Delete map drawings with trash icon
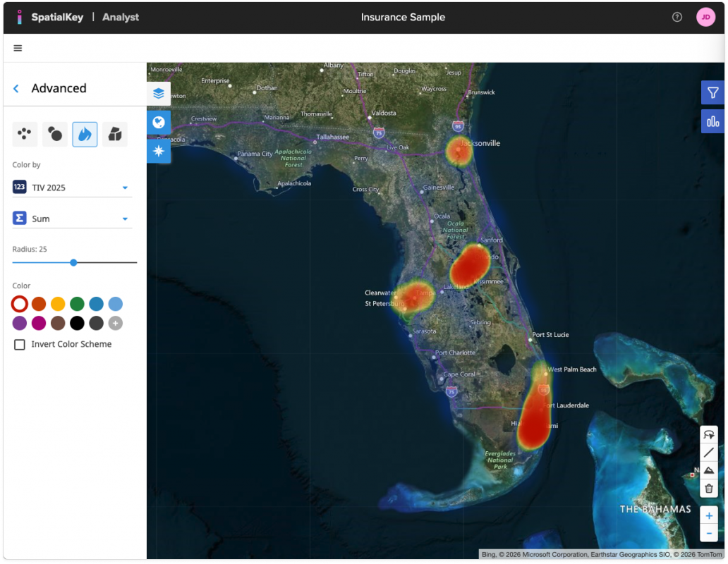728x564 pixels. (x=709, y=488)
